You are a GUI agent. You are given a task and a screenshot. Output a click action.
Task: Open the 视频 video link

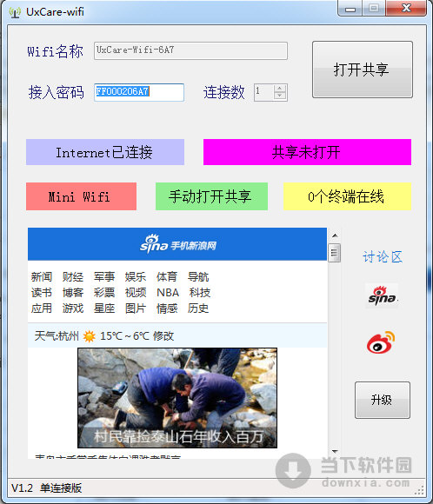pyautogui.click(x=136, y=293)
